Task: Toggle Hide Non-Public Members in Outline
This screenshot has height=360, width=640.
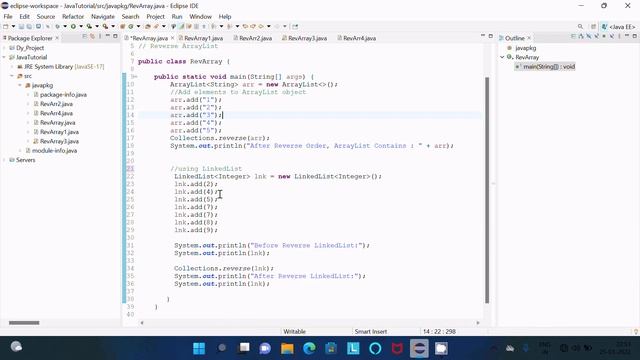Action: coord(604,36)
